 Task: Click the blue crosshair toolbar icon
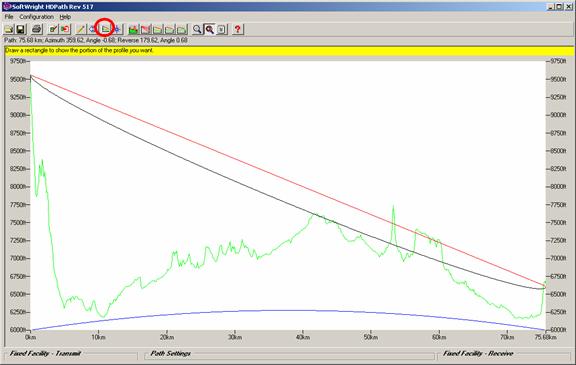coord(117,29)
